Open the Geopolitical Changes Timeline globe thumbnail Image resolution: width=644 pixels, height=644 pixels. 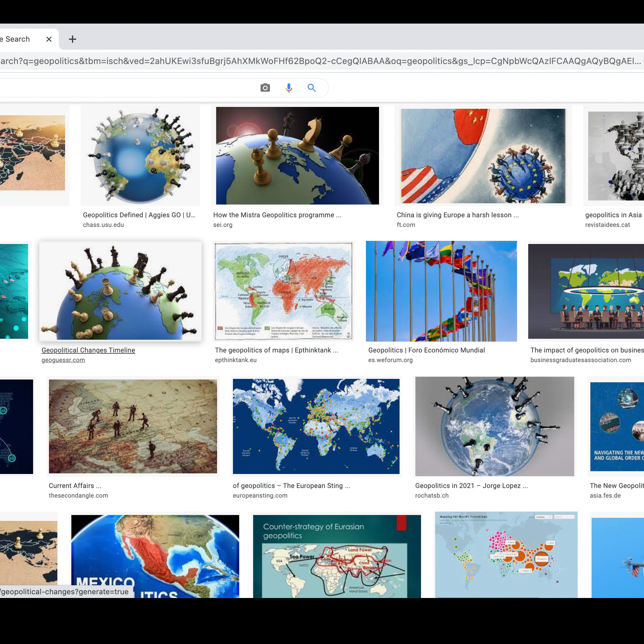[x=120, y=291]
